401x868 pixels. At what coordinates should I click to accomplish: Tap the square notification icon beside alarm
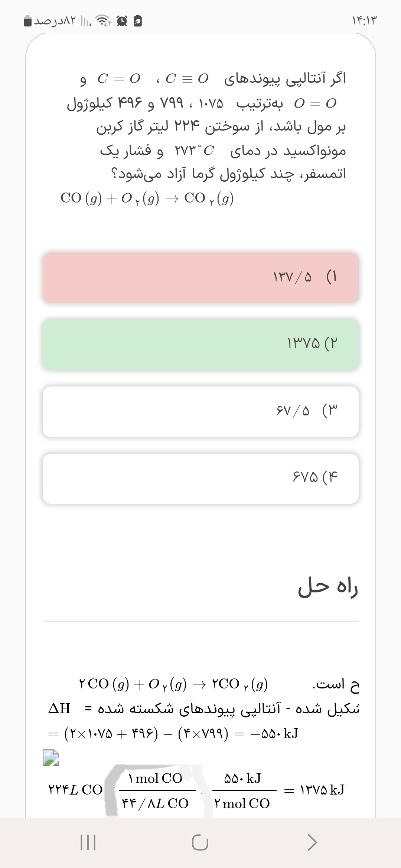138,21
